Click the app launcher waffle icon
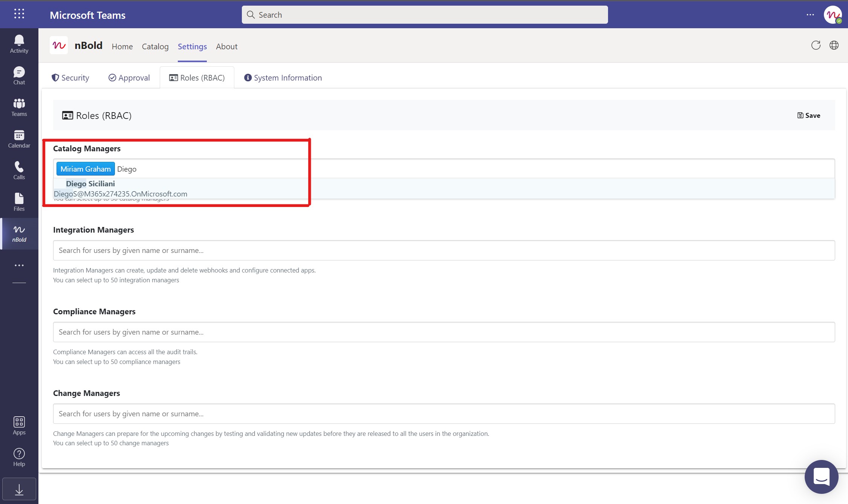The height and width of the screenshot is (504, 848). pyautogui.click(x=19, y=14)
